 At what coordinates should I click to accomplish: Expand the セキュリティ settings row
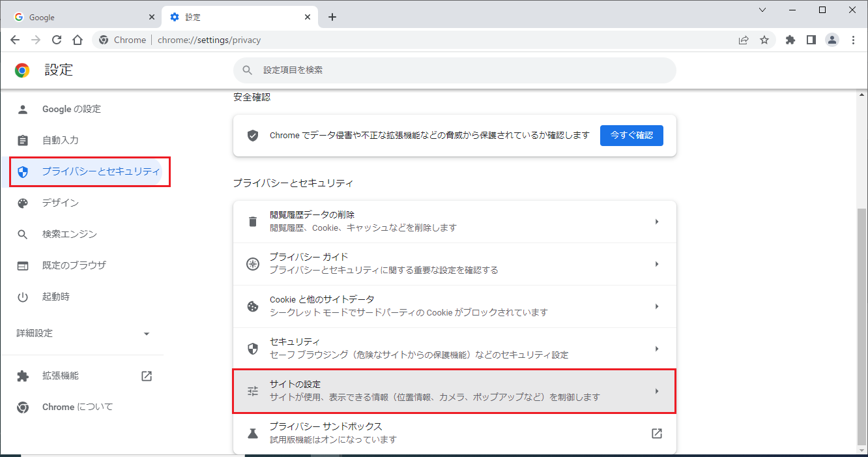click(x=454, y=349)
